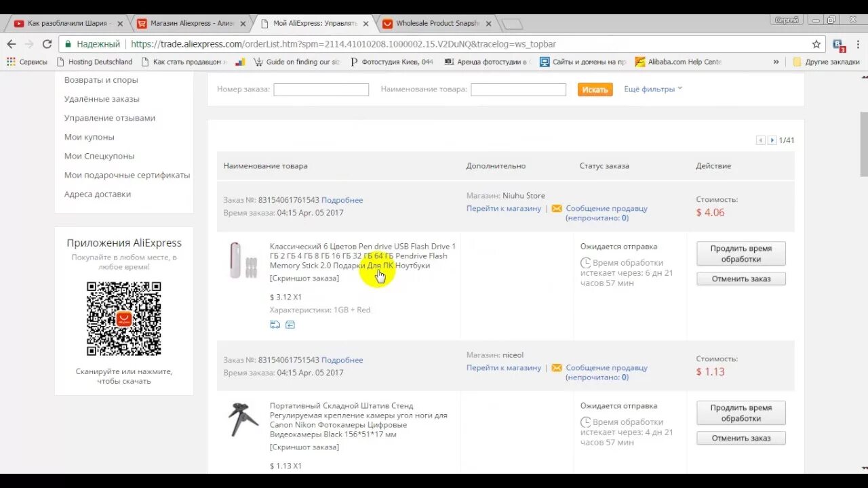Click the QR code image
Screen dimensions: 868x488
pyautogui.click(x=124, y=319)
